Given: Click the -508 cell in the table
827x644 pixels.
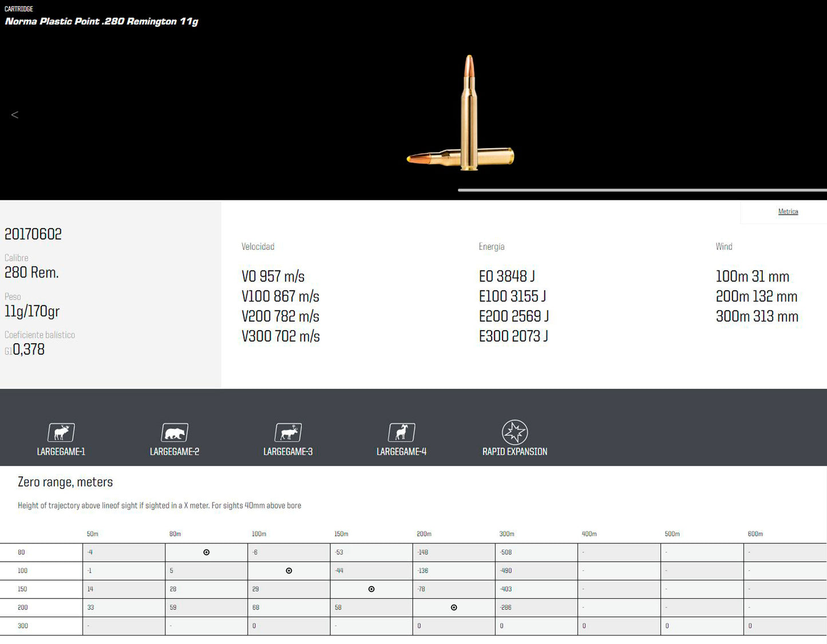Looking at the screenshot, I should 506,552.
